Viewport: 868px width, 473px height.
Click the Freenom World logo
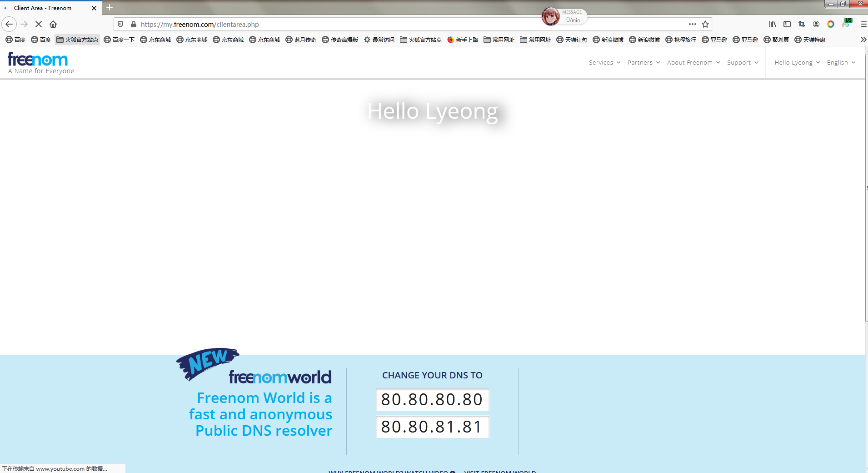click(x=280, y=377)
